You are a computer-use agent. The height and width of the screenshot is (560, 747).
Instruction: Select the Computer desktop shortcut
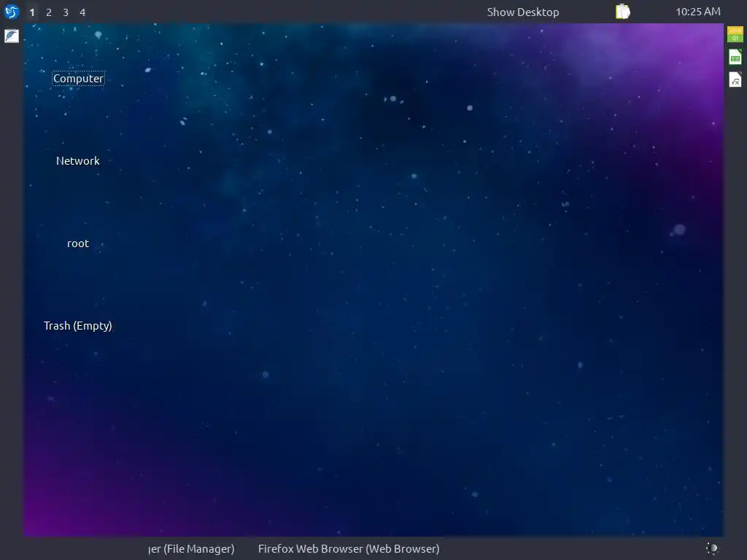click(x=78, y=78)
